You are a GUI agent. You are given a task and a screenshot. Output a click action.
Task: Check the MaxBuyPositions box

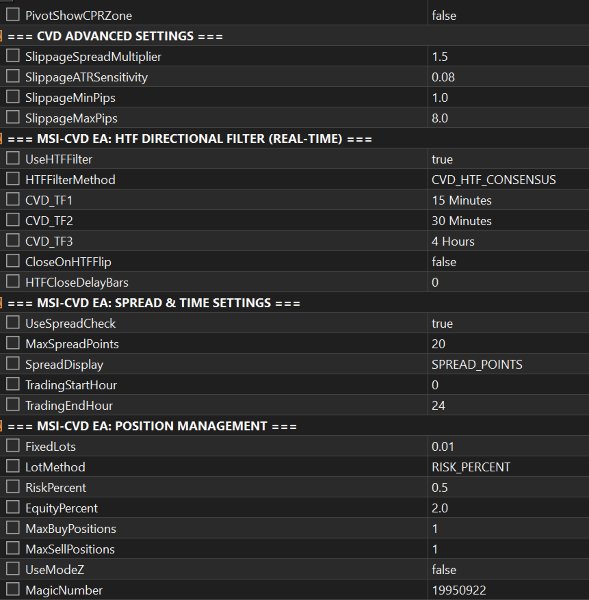coord(13,528)
